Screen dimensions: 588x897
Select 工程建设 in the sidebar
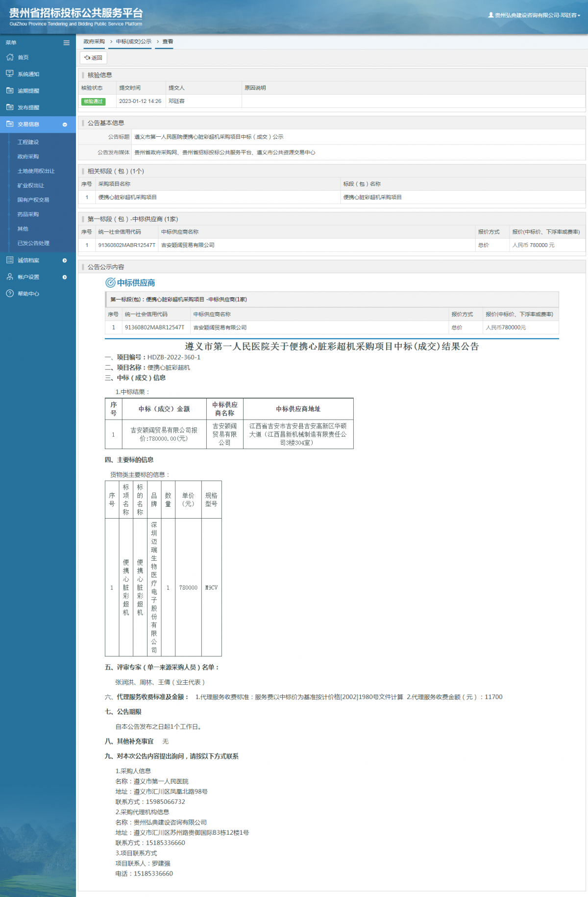tap(28, 142)
